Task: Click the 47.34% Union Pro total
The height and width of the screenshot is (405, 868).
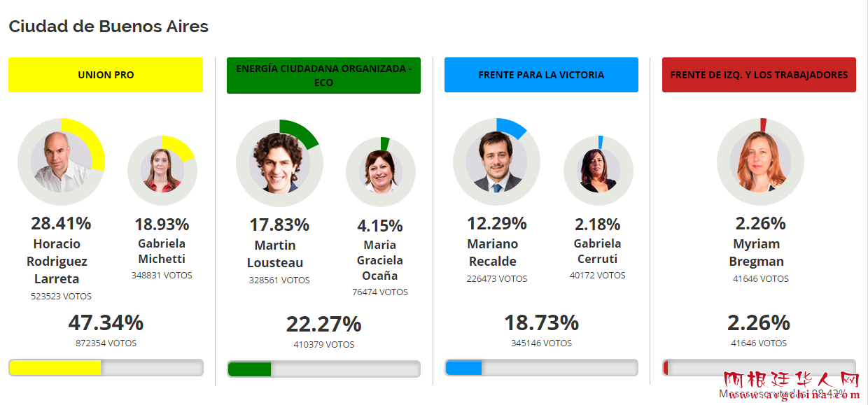Action: click(106, 323)
